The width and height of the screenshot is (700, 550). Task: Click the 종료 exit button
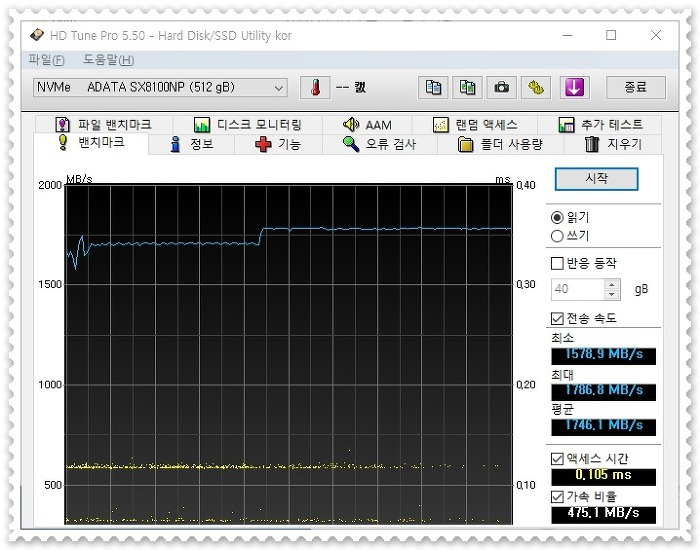[635, 88]
